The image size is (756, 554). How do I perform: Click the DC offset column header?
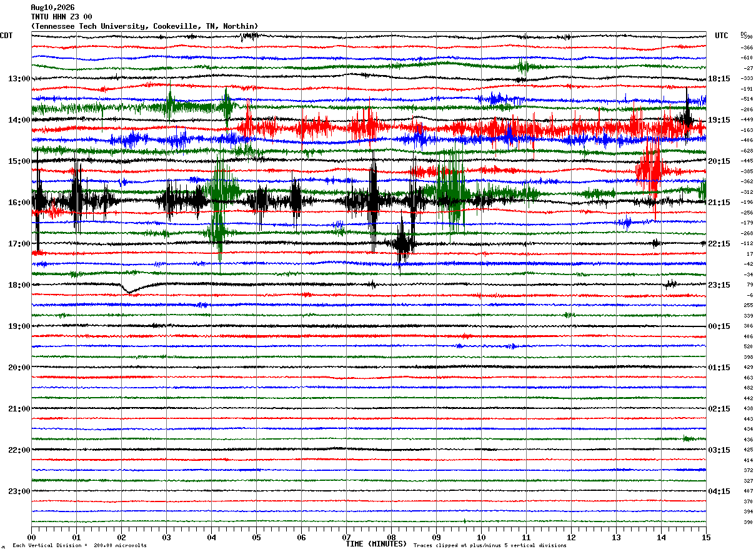coord(744,34)
